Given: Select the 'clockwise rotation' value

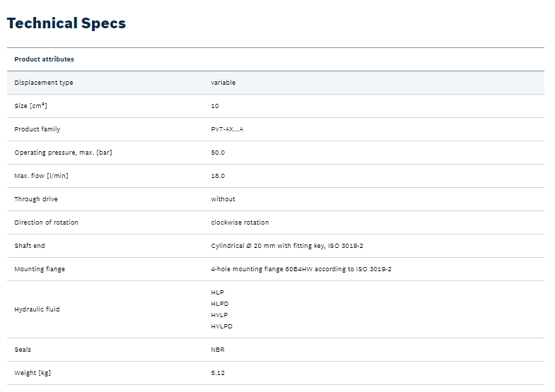Looking at the screenshot, I should (240, 222).
